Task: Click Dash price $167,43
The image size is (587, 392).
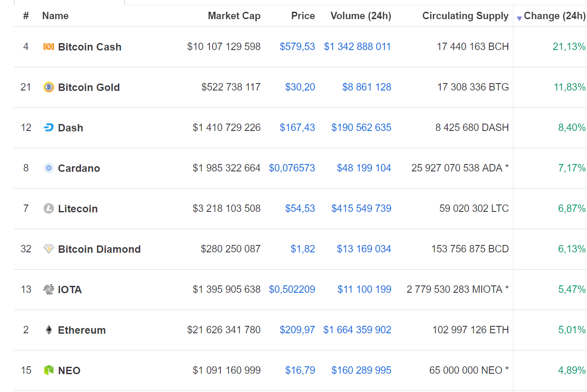Action: point(297,127)
